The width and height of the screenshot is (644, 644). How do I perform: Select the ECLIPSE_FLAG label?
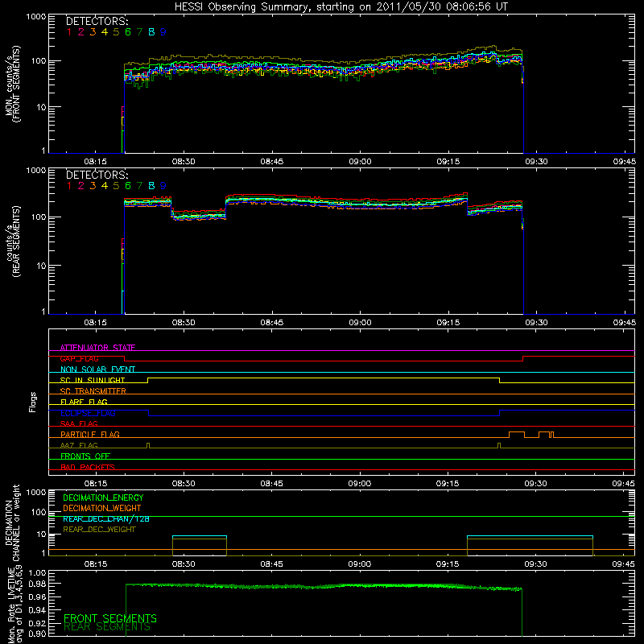[88, 413]
